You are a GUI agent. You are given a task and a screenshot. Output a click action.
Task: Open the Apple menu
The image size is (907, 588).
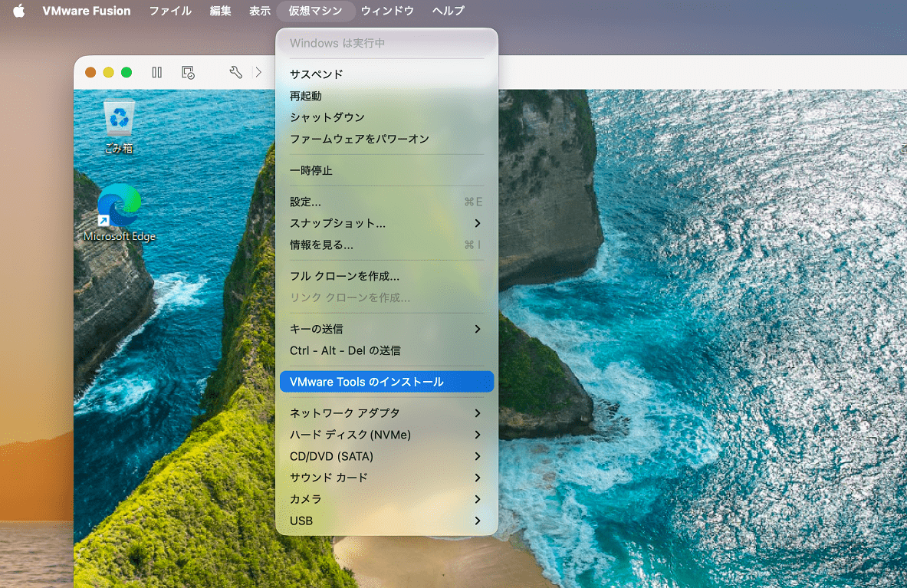(19, 11)
